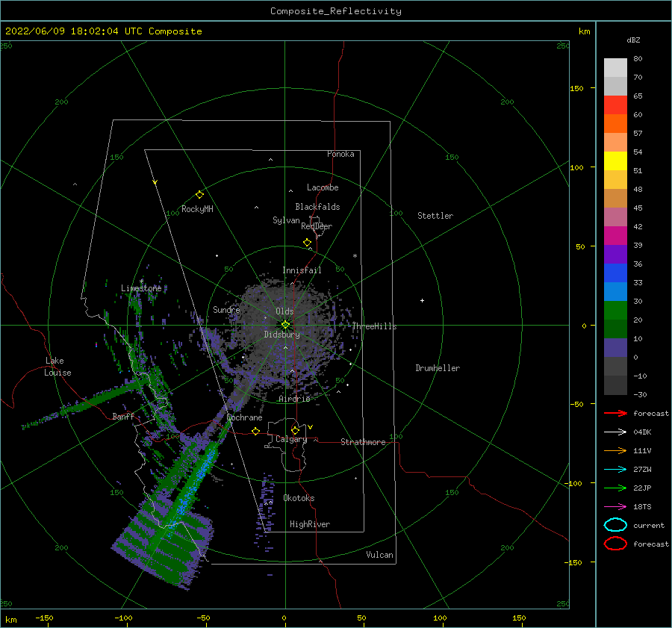Click the white plus marker east of ThreeHills
The width and height of the screenshot is (672, 628).
[x=422, y=300]
